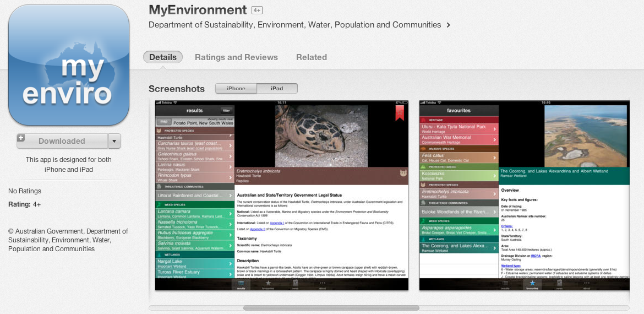Click the protected species icon in Hawksbill Turtle banner

coord(403,173)
